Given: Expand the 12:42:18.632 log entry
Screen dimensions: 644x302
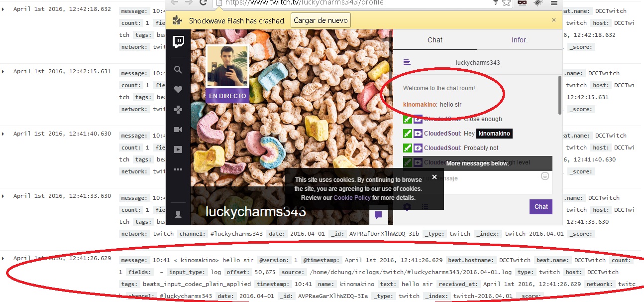Looking at the screenshot, I should coord(3,9).
